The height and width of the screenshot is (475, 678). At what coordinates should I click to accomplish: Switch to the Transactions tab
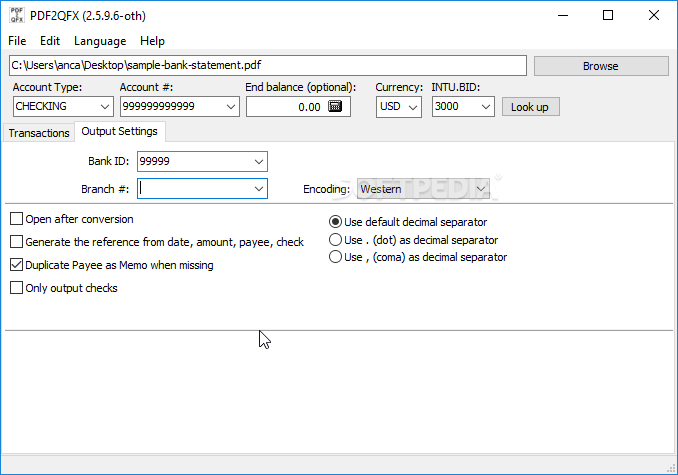[40, 133]
